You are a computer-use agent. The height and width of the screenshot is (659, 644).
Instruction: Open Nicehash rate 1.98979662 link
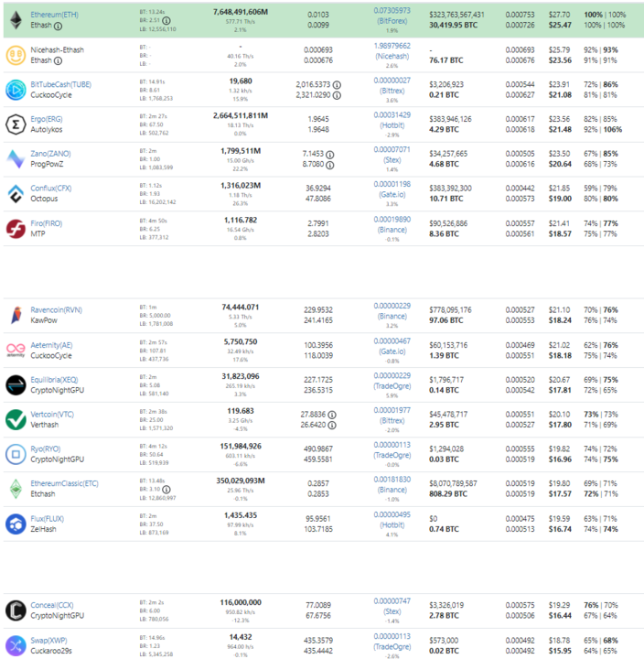392,46
